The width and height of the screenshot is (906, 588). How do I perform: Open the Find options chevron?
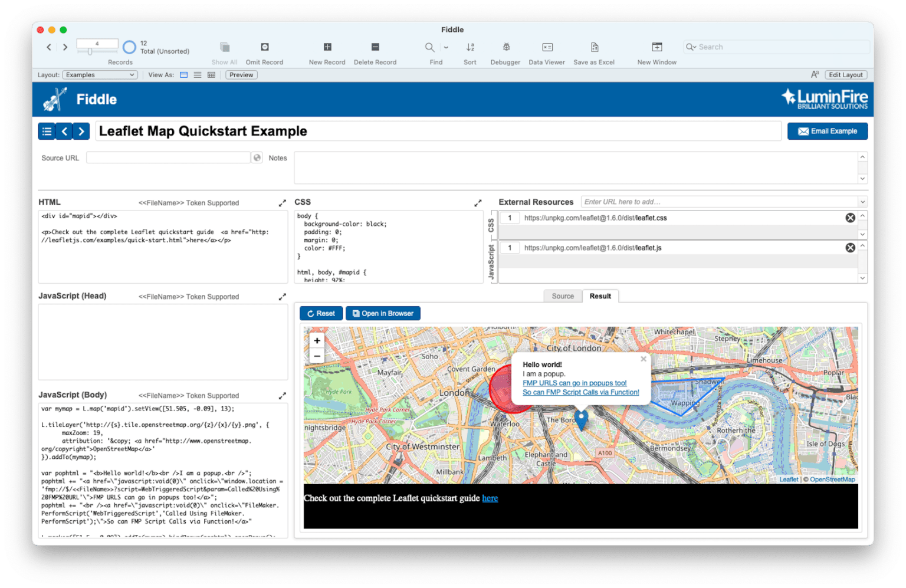pos(447,47)
